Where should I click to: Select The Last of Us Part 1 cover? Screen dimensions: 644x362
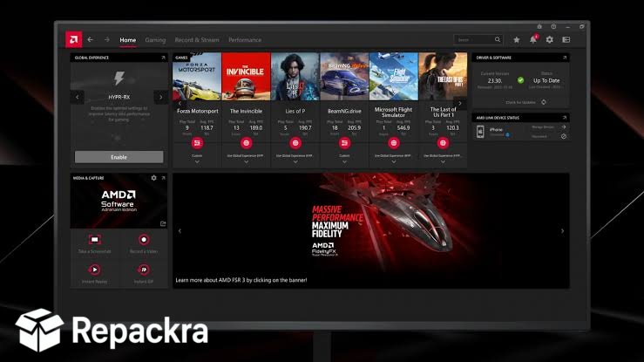(x=443, y=77)
